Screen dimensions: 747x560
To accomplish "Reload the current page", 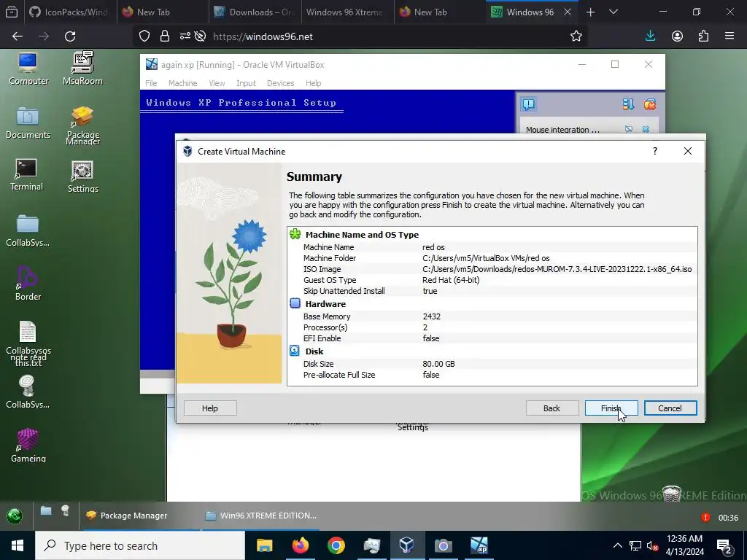I will tap(70, 36).
